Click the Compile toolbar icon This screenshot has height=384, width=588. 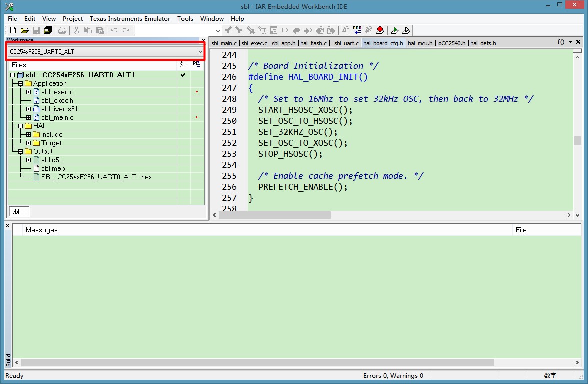(346, 30)
